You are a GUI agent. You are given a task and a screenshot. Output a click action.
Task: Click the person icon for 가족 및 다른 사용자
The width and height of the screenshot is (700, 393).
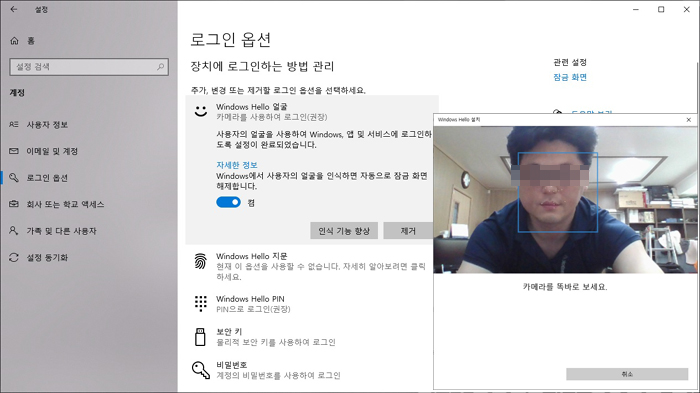coord(14,231)
